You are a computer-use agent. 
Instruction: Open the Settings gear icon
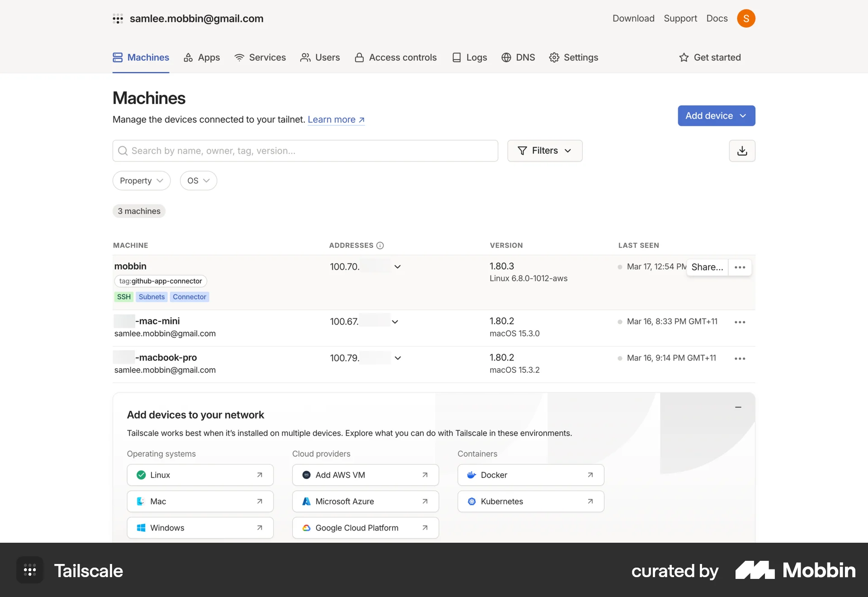[x=554, y=57]
